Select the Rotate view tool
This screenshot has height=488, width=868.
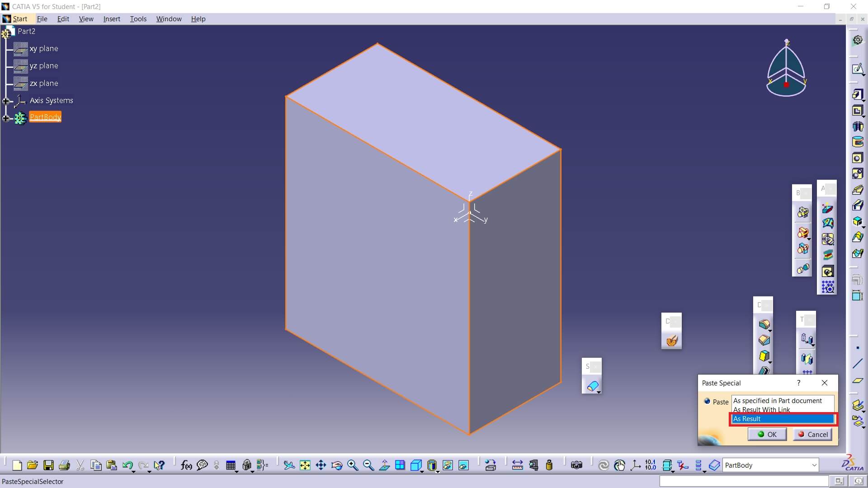tap(337, 465)
